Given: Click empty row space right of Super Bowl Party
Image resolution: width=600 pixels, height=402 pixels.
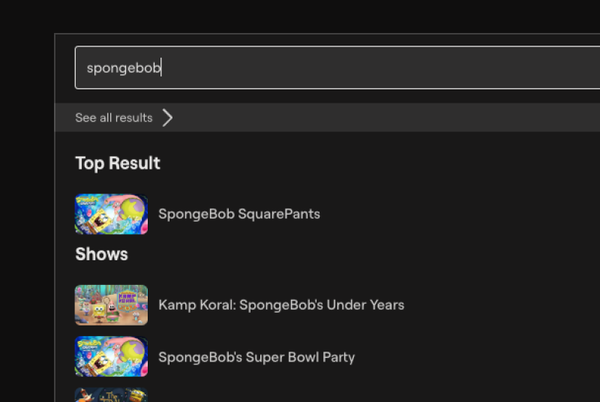Looking at the screenshot, I should coord(480,357).
